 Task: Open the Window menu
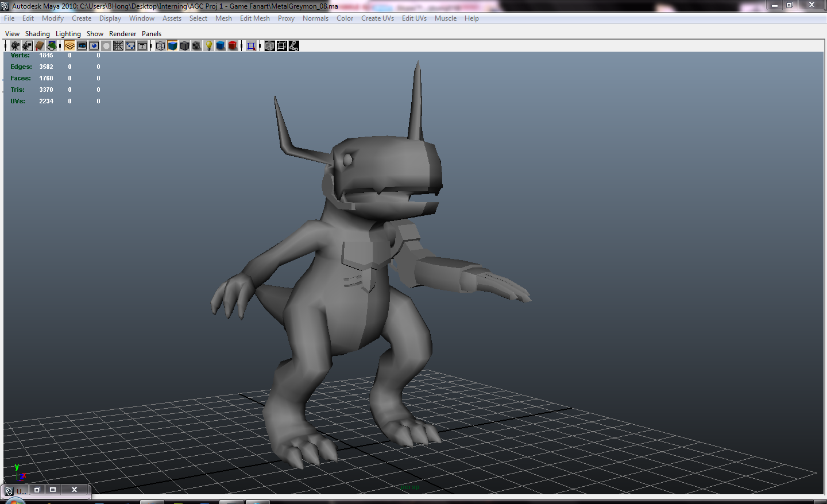[x=142, y=18]
